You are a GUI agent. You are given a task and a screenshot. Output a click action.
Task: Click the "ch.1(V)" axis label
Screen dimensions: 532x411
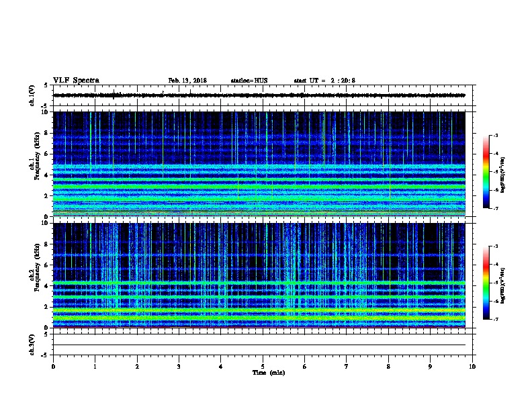click(32, 95)
